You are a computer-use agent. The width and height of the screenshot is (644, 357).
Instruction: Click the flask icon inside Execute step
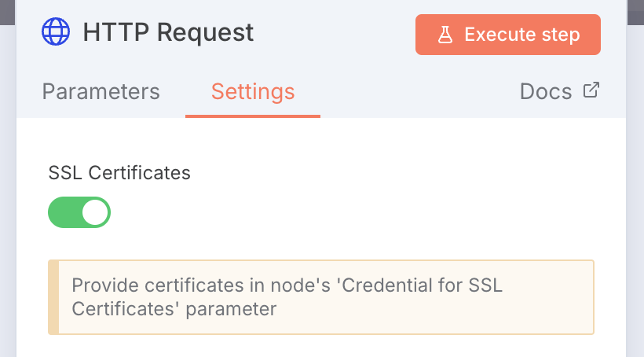coord(445,35)
